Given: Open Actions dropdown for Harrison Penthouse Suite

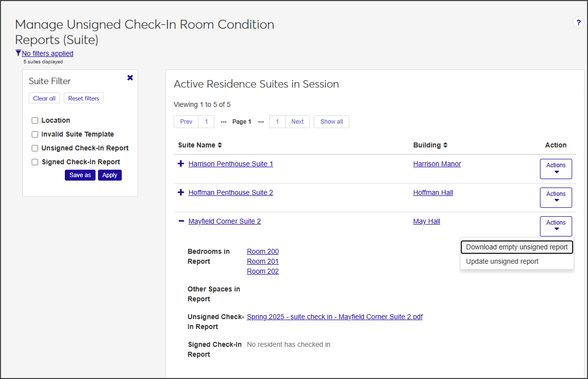Looking at the screenshot, I should (x=556, y=169).
